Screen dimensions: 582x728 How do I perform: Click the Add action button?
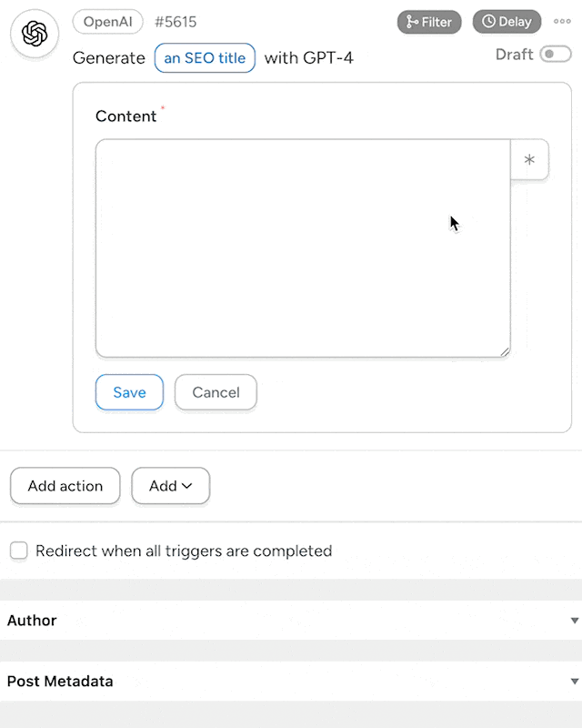(65, 486)
